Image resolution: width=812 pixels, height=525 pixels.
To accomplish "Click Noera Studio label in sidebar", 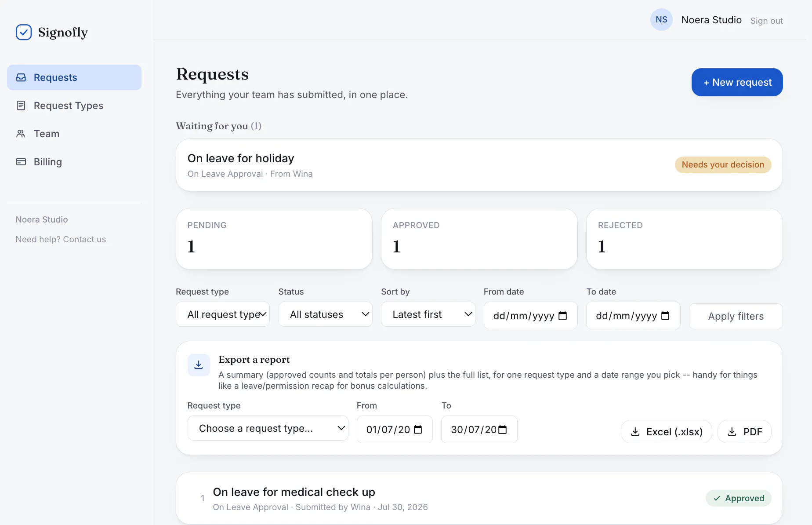I will [42, 219].
